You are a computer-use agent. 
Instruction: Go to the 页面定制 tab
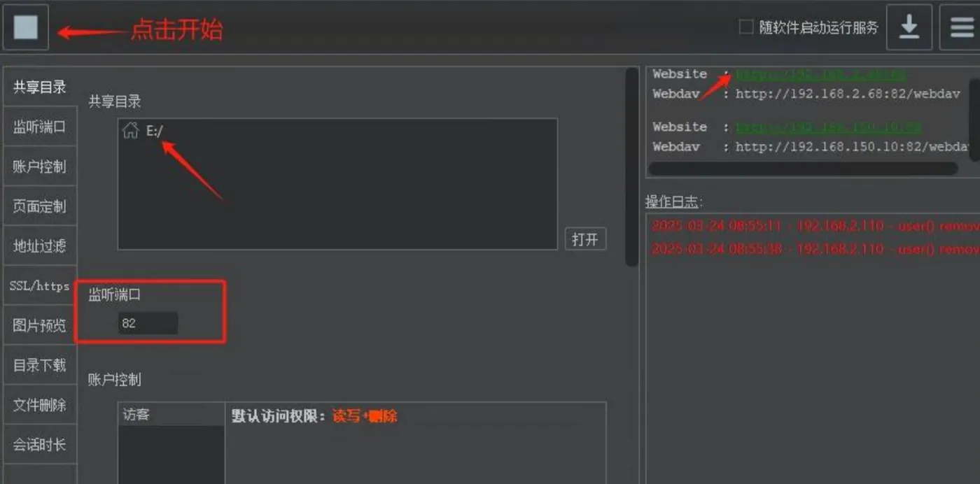click(40, 206)
